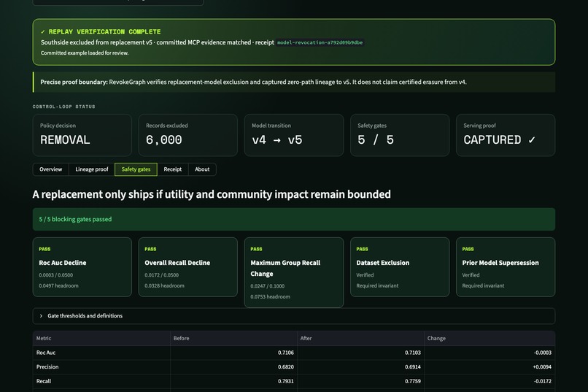Click the Precise proof boundary note
This screenshot has height=392, width=588.
coord(293,82)
